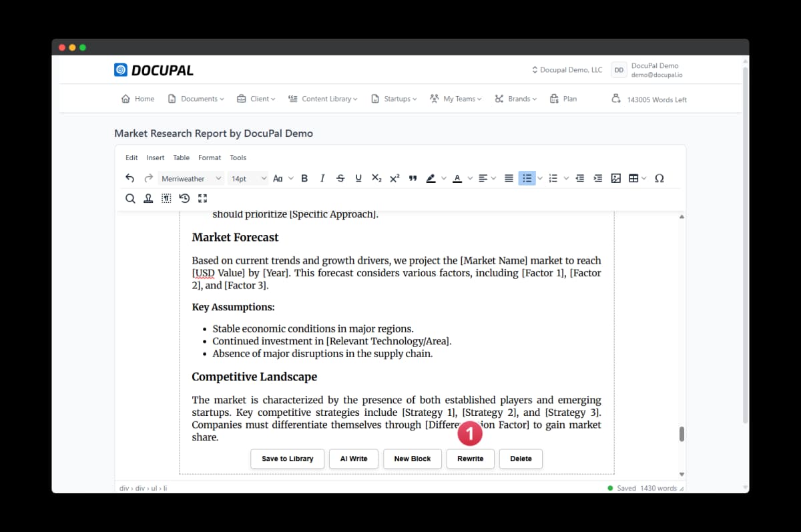Open the Merriweather font family dropdown
Viewport: 801px width, 532px height.
pos(191,178)
